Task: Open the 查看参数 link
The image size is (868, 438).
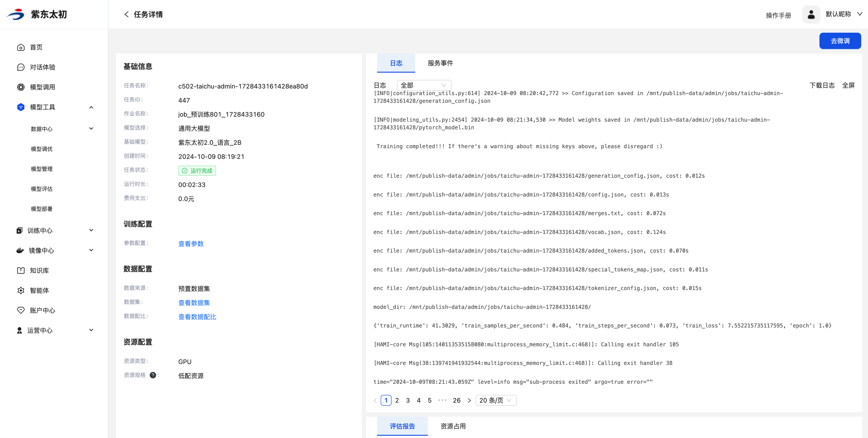Action: [191, 244]
